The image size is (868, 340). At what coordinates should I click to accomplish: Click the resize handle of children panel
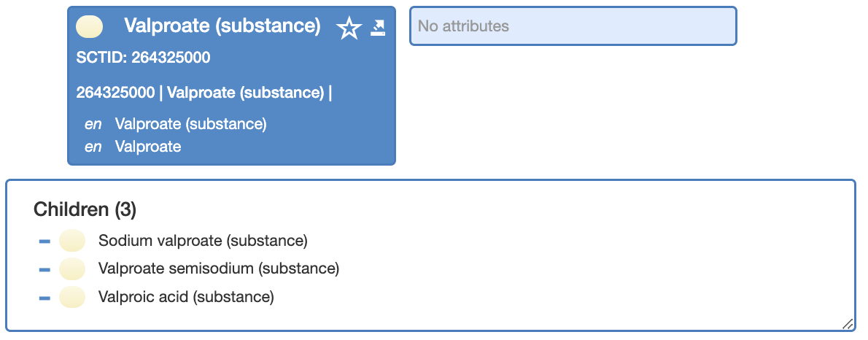coord(848,324)
